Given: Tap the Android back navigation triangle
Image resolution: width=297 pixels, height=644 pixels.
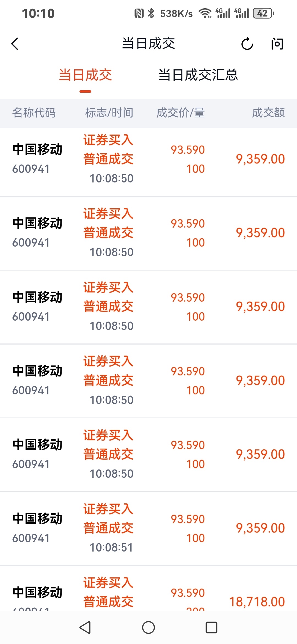Looking at the screenshot, I should (85, 627).
